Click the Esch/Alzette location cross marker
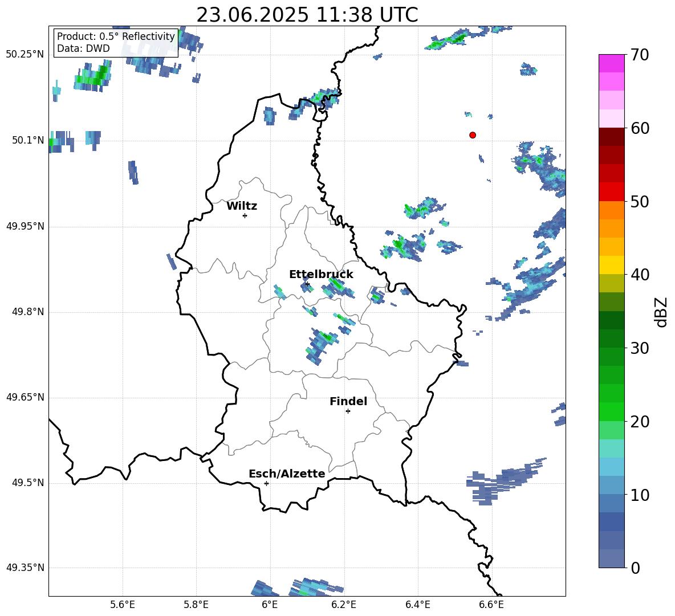 [x=266, y=483]
